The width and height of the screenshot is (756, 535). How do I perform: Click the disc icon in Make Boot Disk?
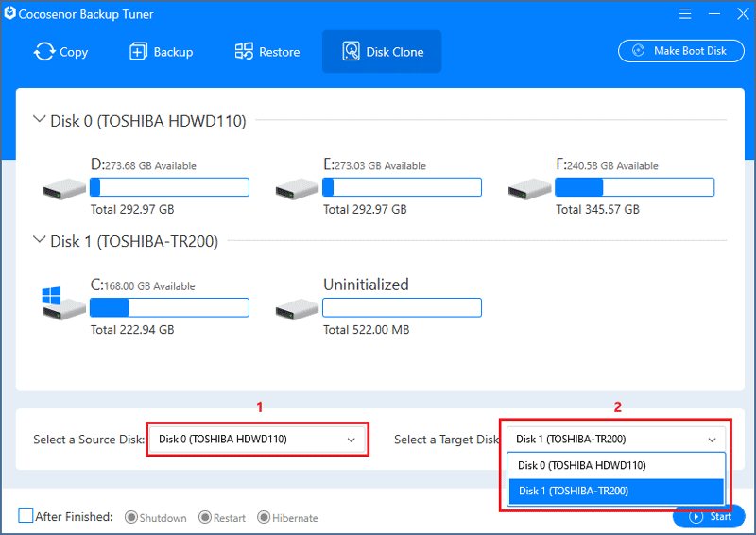coord(638,51)
